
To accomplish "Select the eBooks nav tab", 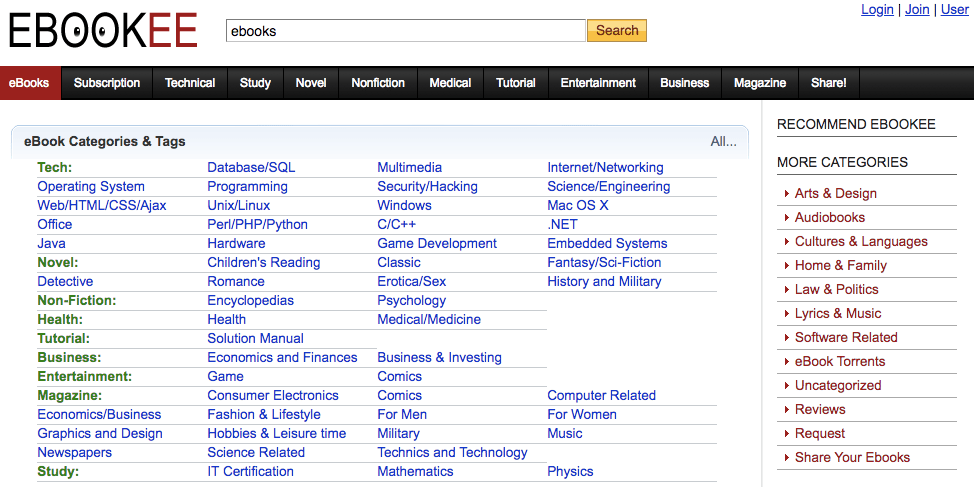I will 29,83.
